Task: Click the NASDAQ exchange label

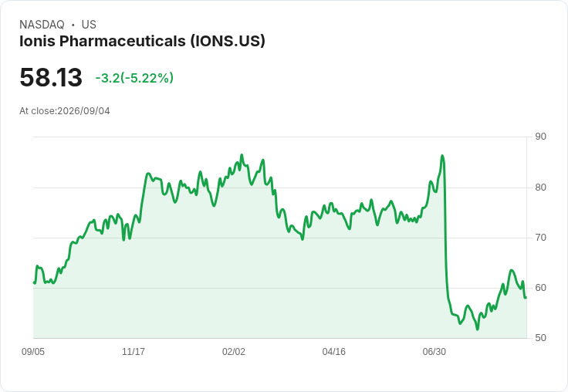Action: (42, 25)
